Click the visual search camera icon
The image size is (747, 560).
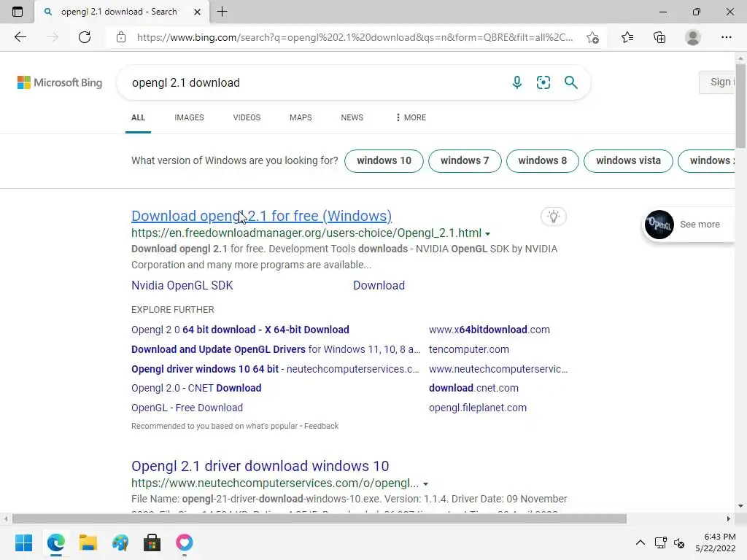543,82
